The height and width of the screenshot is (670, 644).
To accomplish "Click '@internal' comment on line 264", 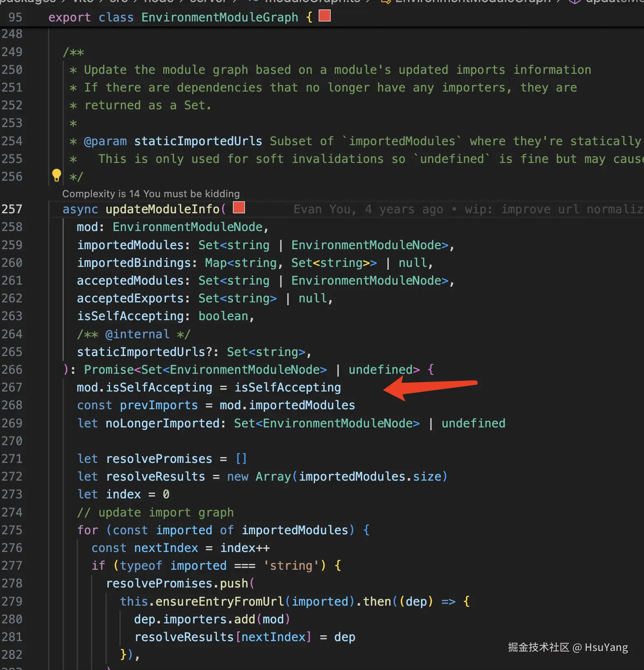I will point(137,334).
